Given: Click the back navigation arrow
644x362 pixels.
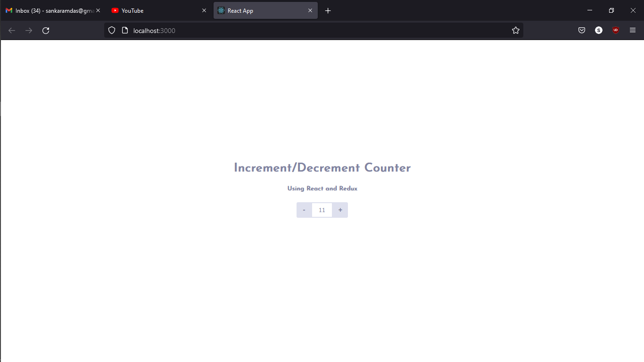Looking at the screenshot, I should tap(11, 30).
